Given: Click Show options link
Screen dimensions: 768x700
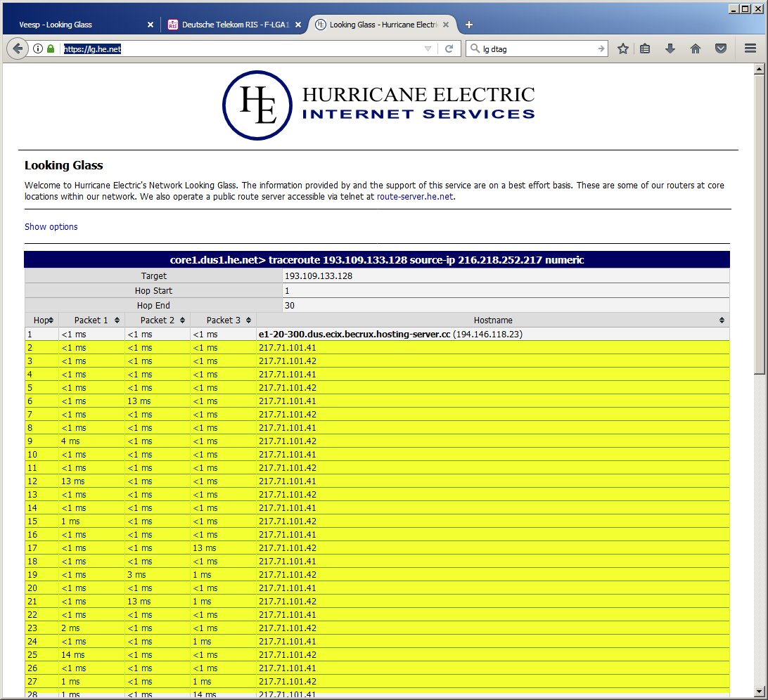Looking at the screenshot, I should click(x=51, y=226).
